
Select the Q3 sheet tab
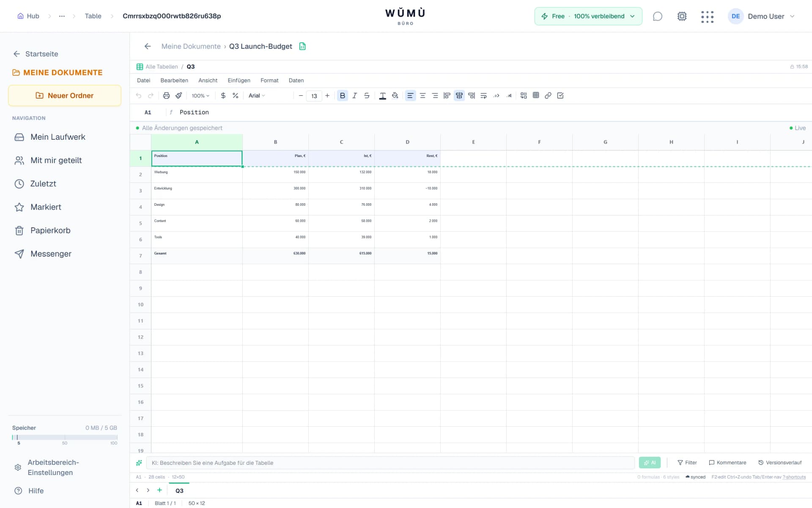pyautogui.click(x=179, y=491)
